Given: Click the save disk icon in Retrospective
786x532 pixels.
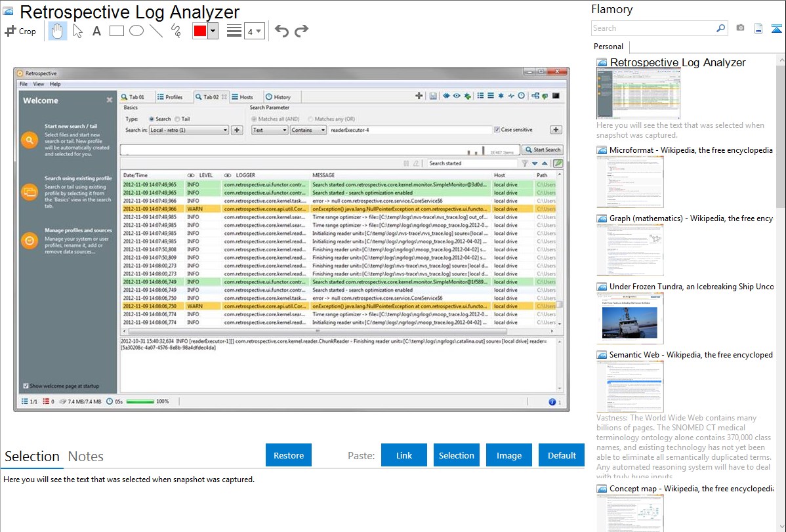Looking at the screenshot, I should point(432,96).
